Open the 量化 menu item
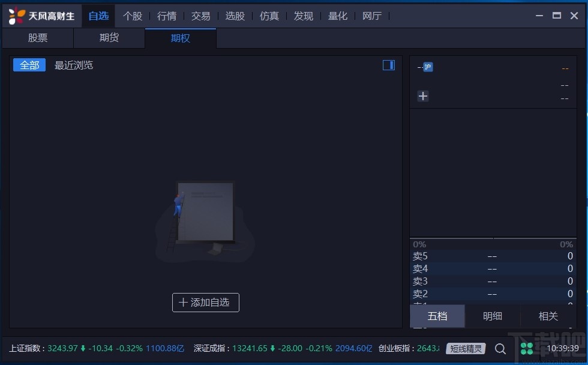Image resolution: width=588 pixels, height=365 pixels. tap(337, 16)
